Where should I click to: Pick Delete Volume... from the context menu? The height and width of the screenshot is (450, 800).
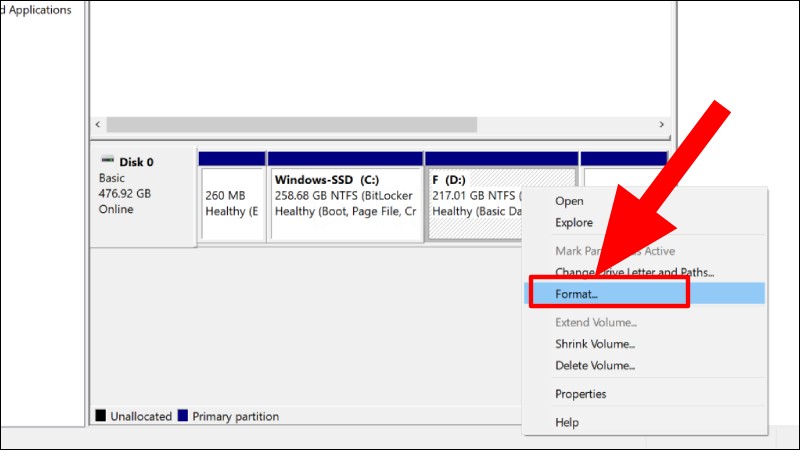tap(595, 365)
